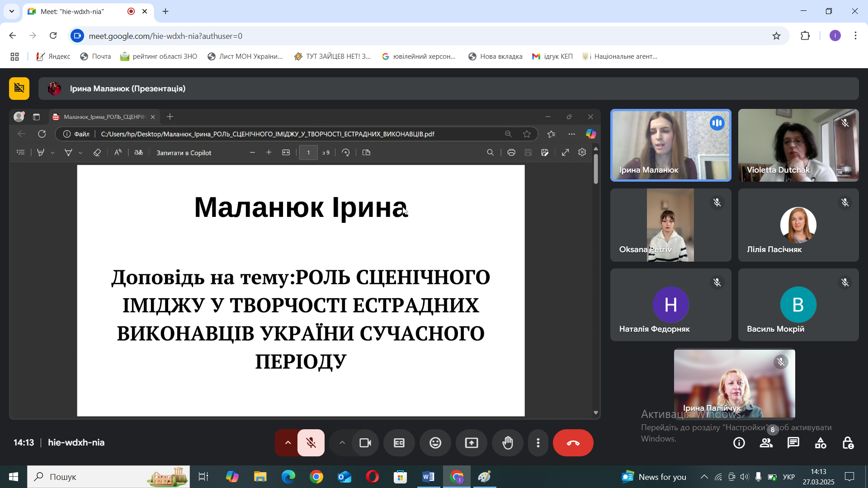This screenshot has width=868, height=488.
Task: Expand audio settings arrow beside microphone
Action: pyautogui.click(x=288, y=443)
